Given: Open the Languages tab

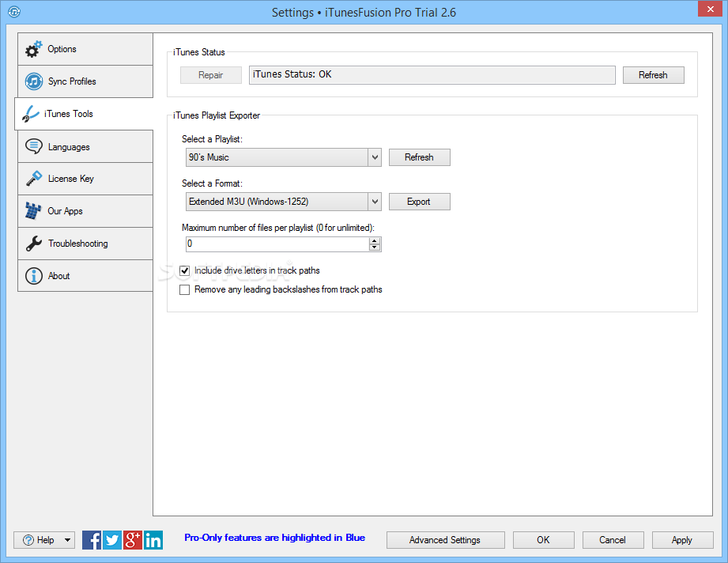Looking at the screenshot, I should pos(85,146).
